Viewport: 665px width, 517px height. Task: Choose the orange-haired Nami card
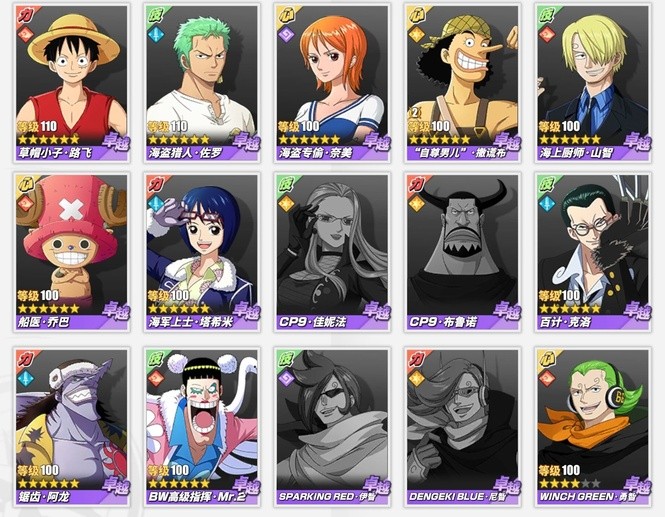(332, 83)
